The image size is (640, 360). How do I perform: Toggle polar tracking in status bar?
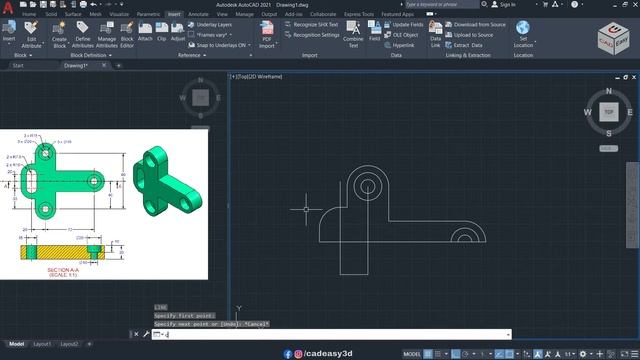[x=466, y=354]
